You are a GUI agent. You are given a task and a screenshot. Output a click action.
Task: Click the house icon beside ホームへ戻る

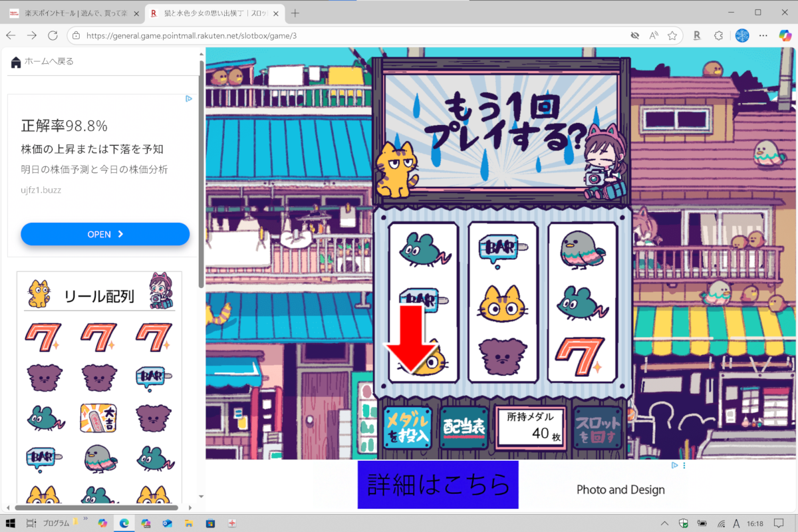coord(16,62)
